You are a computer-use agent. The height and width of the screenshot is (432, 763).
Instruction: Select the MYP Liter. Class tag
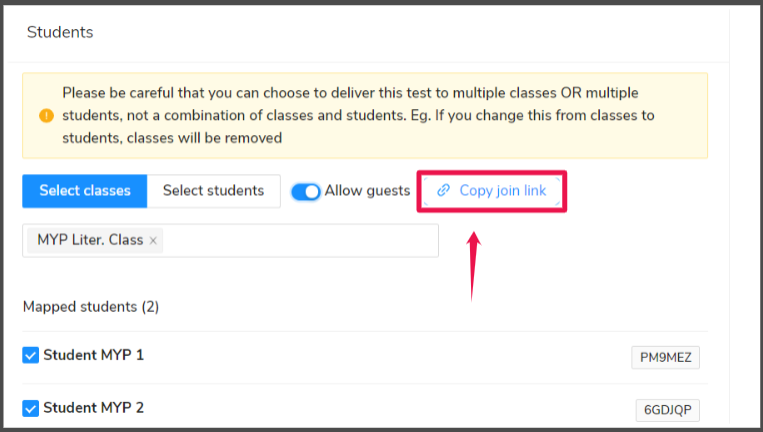pos(90,240)
